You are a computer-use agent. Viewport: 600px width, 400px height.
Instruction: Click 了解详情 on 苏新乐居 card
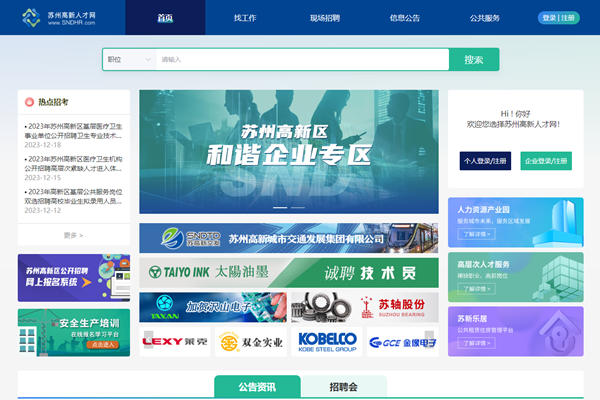476,343
